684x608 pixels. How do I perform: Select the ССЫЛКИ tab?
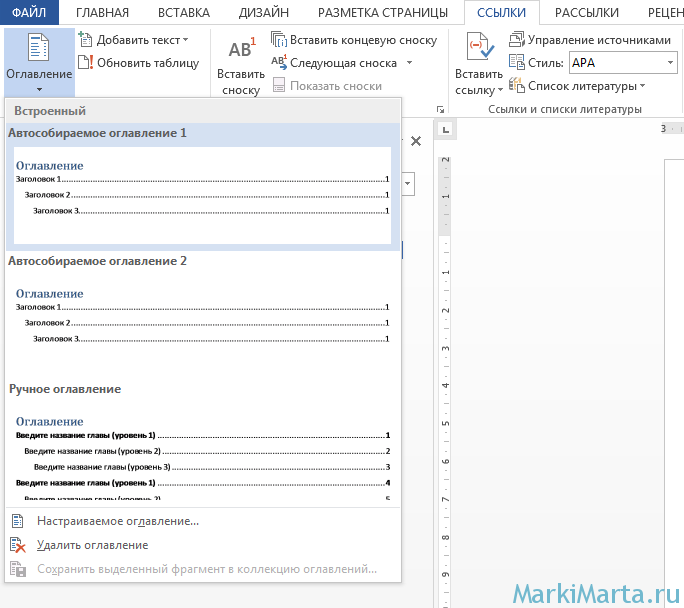click(501, 13)
